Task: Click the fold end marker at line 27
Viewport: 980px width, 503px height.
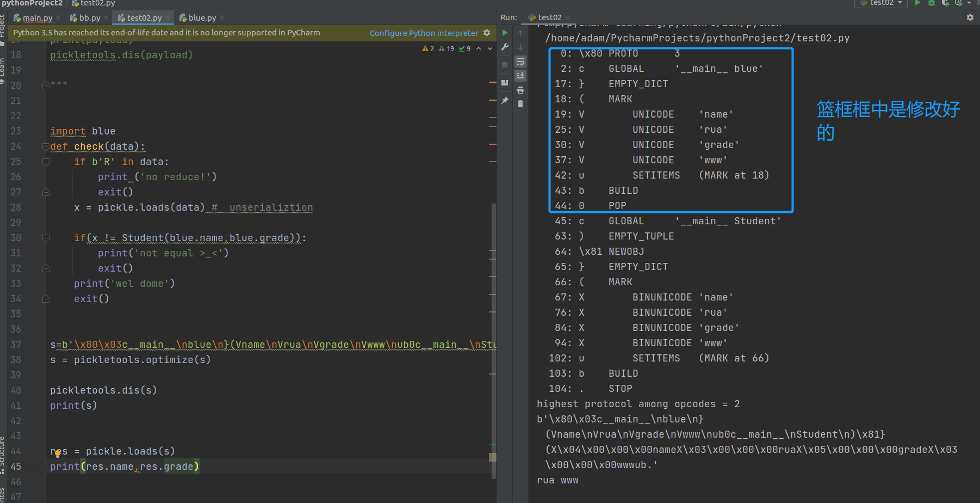Action: tap(46, 192)
